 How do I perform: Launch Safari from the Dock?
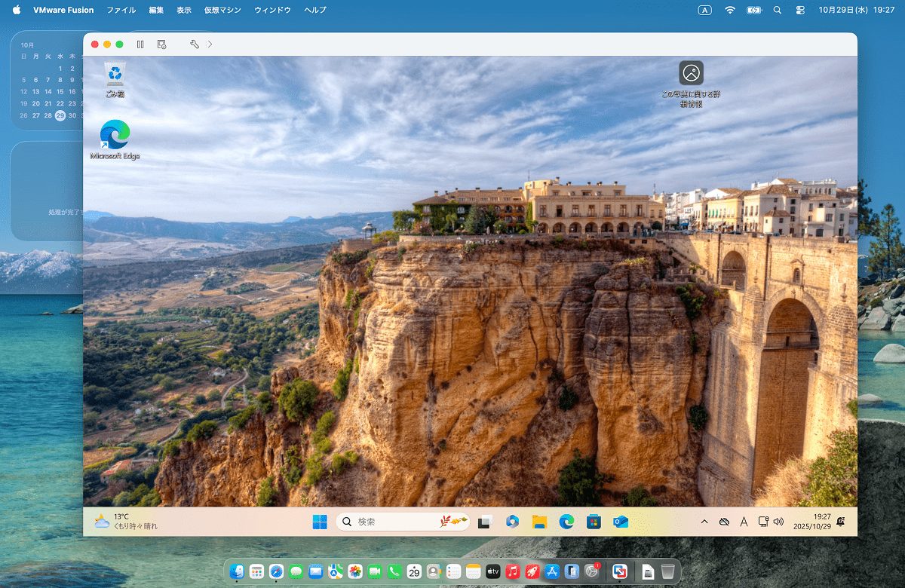276,571
